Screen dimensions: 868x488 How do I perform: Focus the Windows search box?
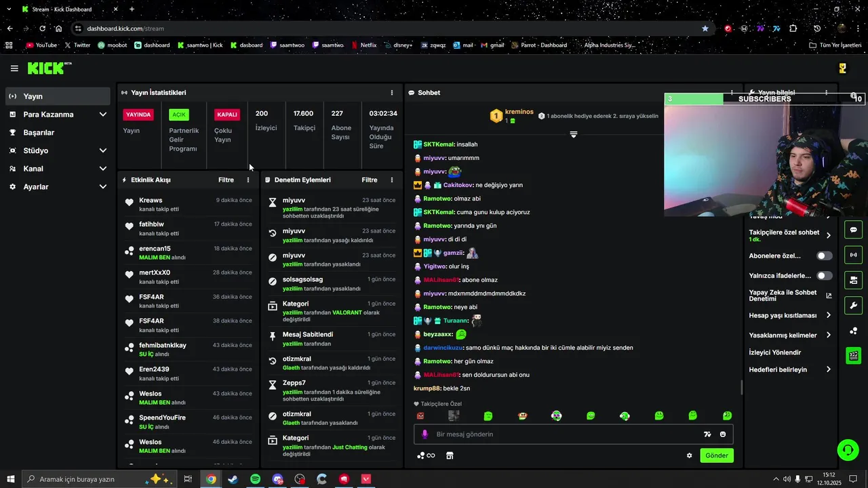(x=100, y=479)
